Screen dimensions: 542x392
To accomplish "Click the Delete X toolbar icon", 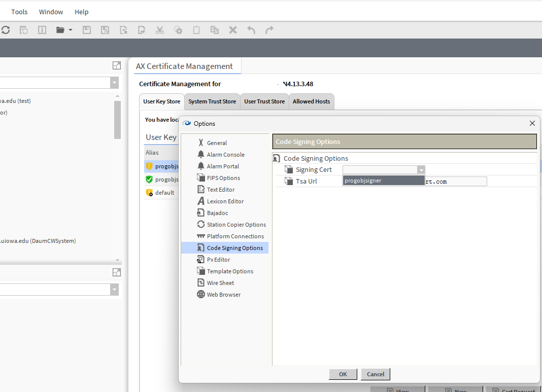I will (233, 30).
